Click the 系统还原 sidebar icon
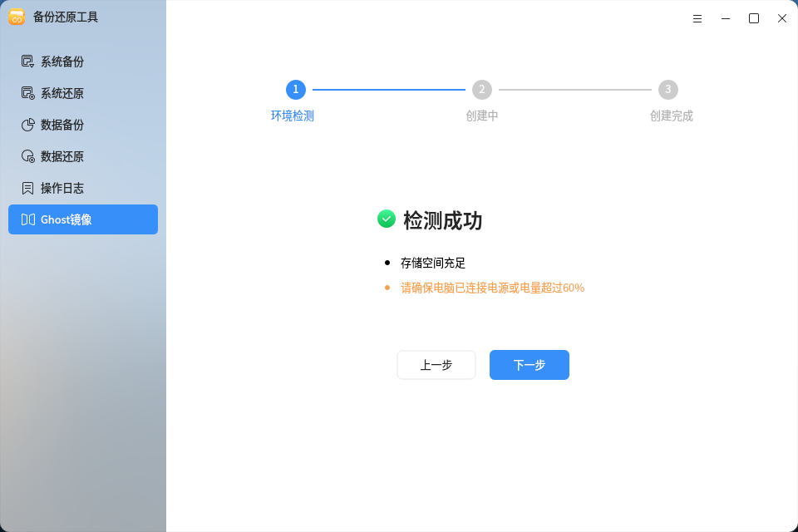This screenshot has width=798, height=532. (27, 93)
